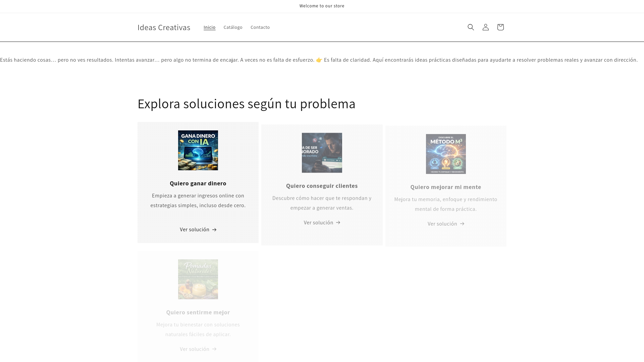This screenshot has width=644, height=362.
Task: Open the search icon in header
Action: click(x=471, y=27)
